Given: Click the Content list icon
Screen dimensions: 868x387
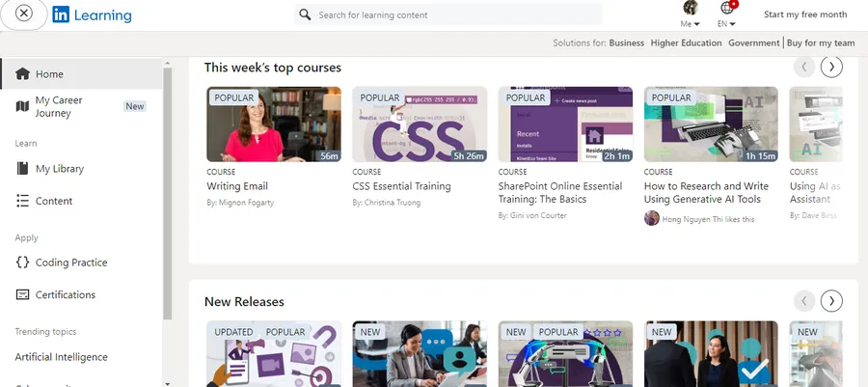Looking at the screenshot, I should (22, 201).
